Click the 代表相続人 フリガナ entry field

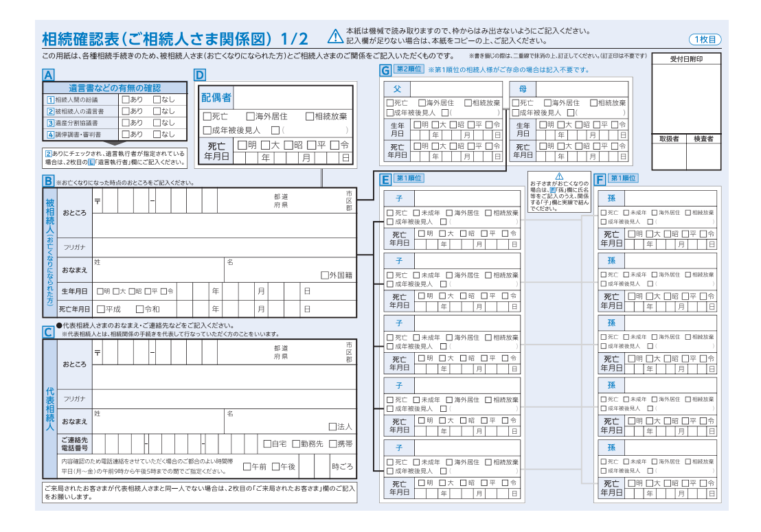[224, 399]
